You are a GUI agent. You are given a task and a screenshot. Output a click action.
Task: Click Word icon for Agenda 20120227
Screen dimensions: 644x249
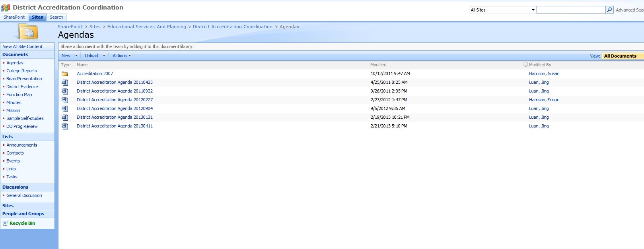(65, 100)
